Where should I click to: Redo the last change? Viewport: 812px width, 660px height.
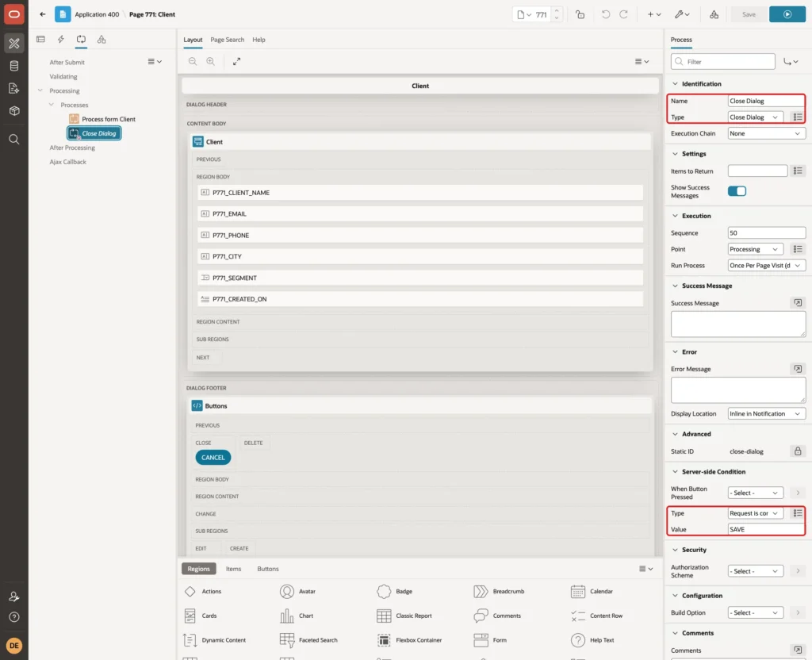point(623,14)
